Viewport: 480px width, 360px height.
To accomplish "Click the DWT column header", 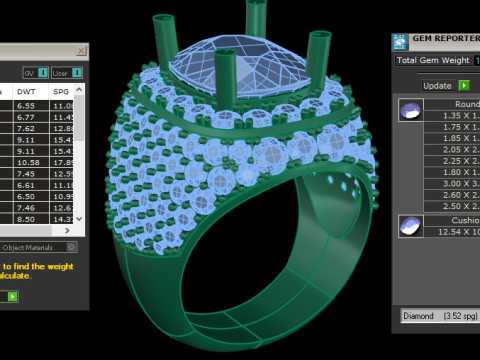I will click(31, 92).
